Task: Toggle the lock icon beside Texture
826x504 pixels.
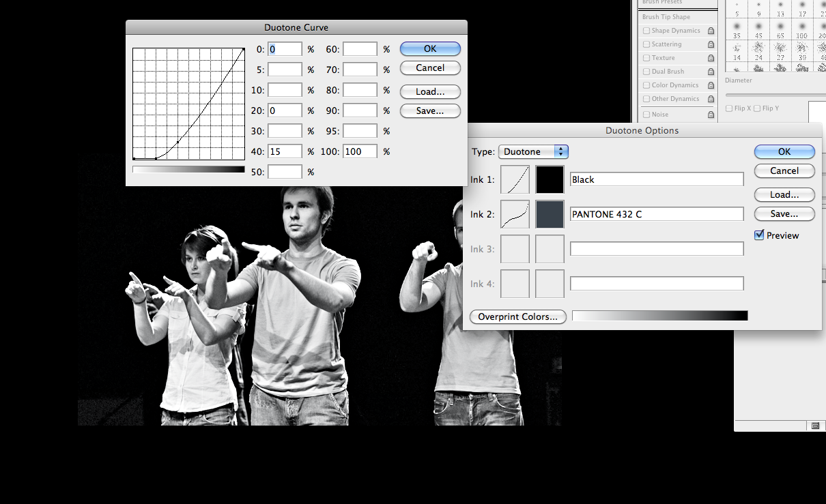Action: [x=711, y=58]
